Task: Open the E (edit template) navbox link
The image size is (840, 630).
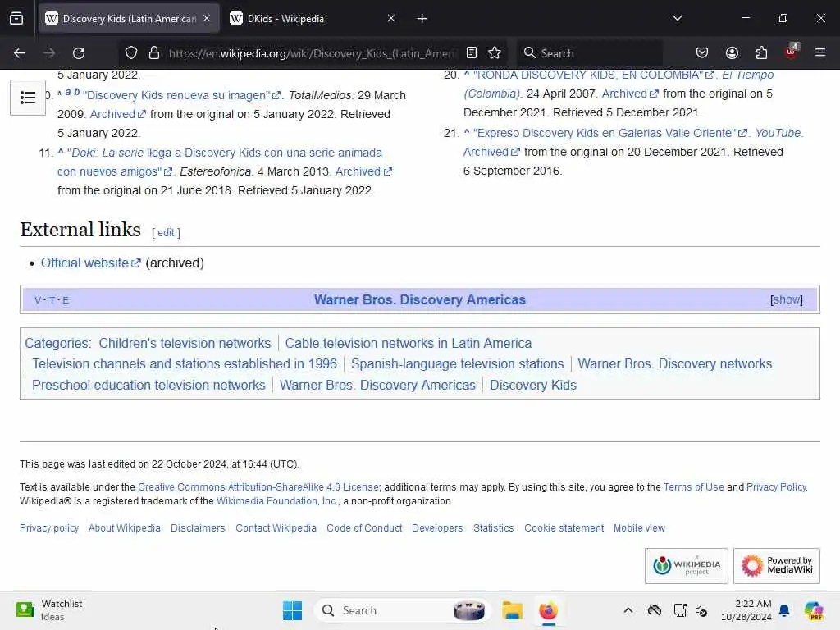Action: coord(66,300)
